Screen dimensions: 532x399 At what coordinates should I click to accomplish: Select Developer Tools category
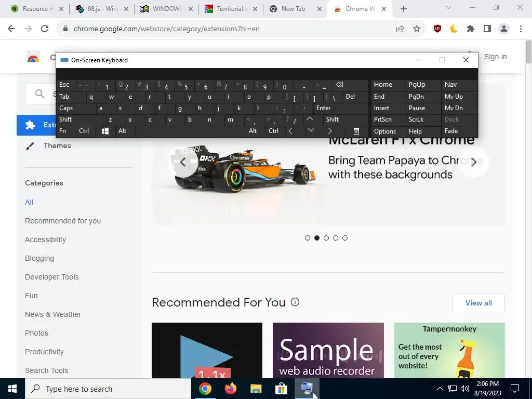(x=52, y=277)
